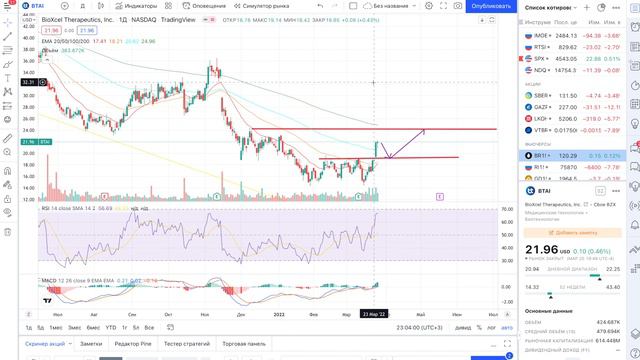Open the Тестер стратегий tab
Screen dimensions: 640x360
(187, 344)
